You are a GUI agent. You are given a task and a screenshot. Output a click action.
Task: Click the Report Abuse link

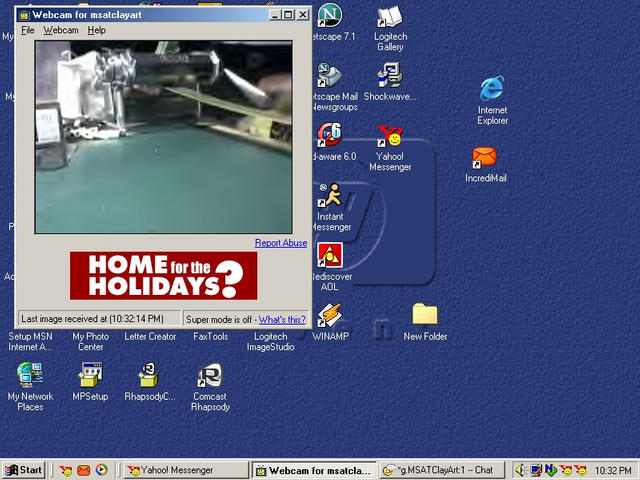281,243
